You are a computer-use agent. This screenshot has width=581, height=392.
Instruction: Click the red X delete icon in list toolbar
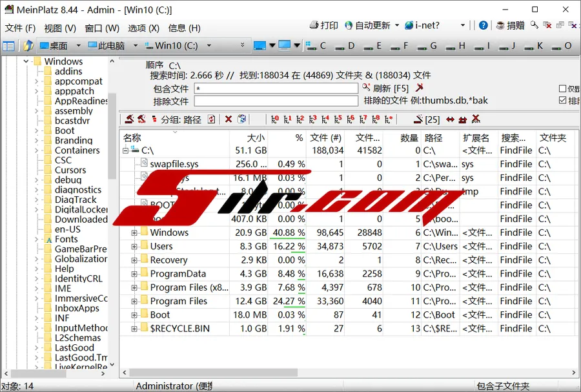(x=229, y=119)
